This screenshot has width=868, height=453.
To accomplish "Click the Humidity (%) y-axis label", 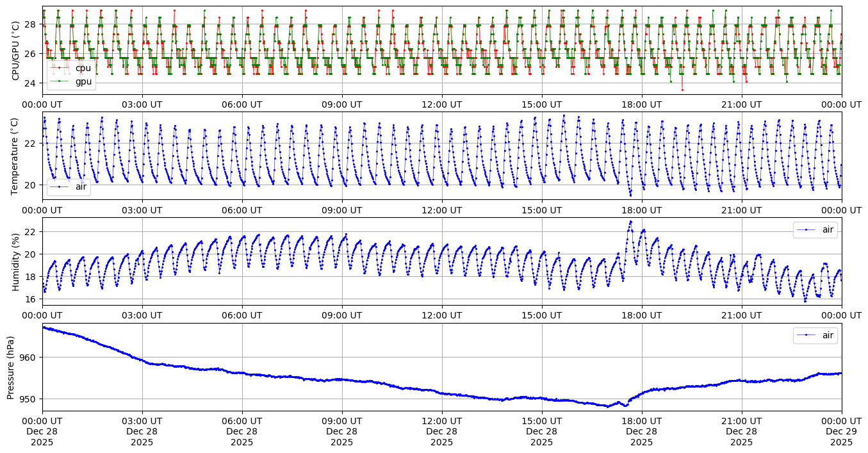I will [17, 262].
